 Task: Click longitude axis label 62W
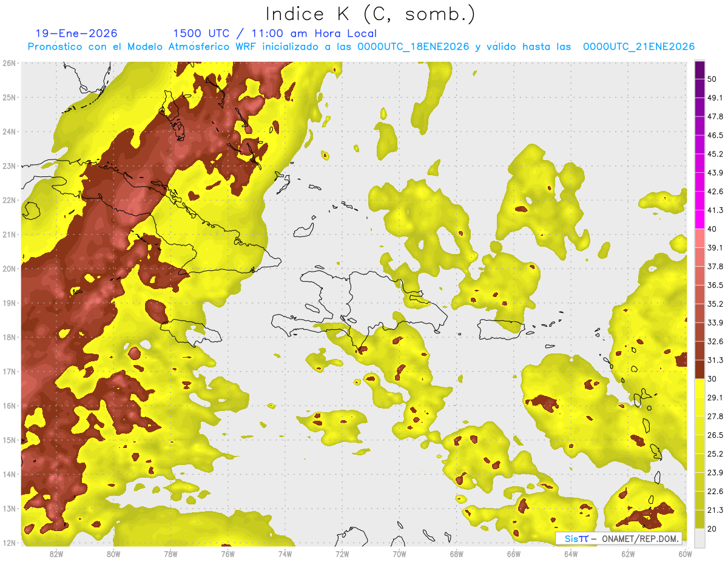(x=628, y=554)
